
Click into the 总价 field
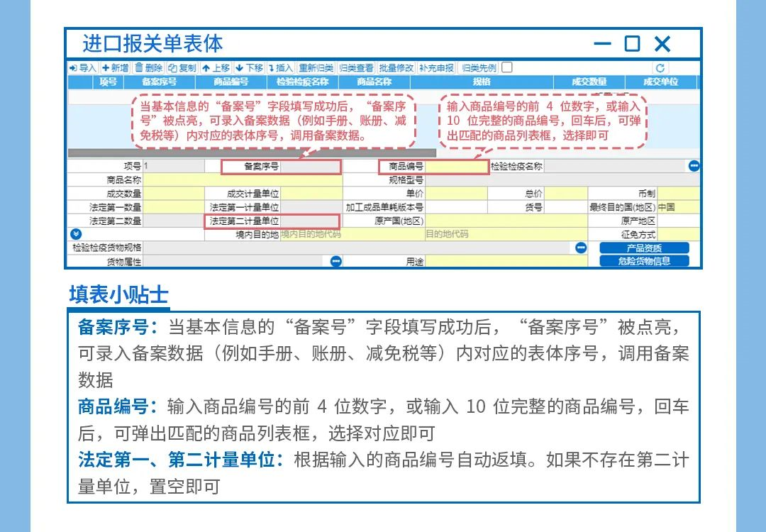click(x=566, y=194)
